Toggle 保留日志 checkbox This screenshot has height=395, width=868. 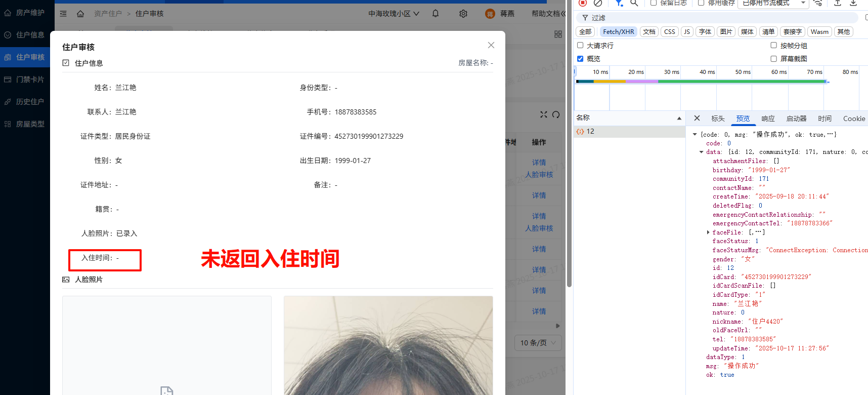click(654, 3)
